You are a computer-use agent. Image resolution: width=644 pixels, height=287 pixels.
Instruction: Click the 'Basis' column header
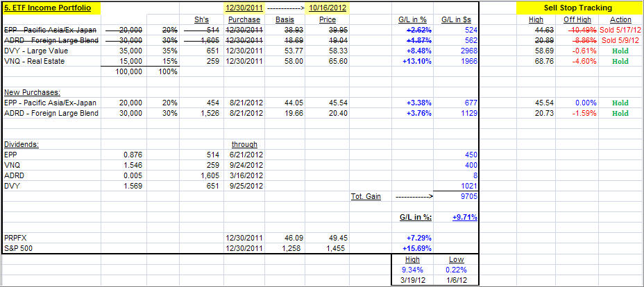[x=285, y=19]
